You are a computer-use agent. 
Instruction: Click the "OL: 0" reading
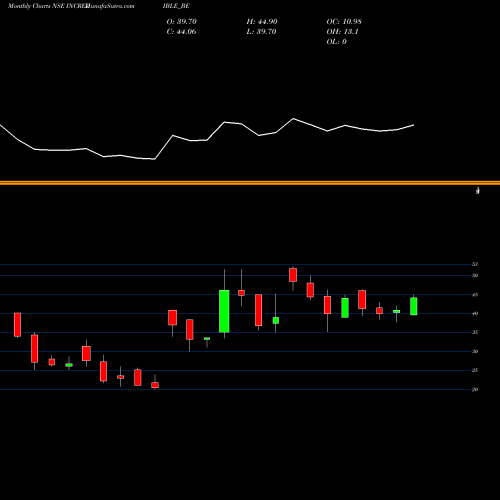pos(337,42)
